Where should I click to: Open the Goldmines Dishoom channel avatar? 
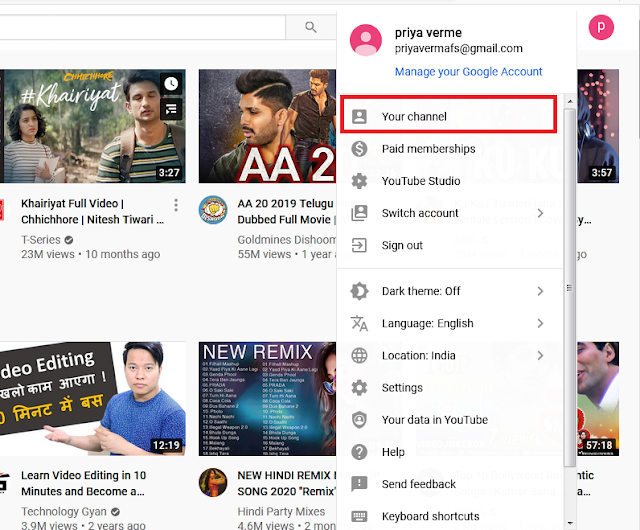213,210
